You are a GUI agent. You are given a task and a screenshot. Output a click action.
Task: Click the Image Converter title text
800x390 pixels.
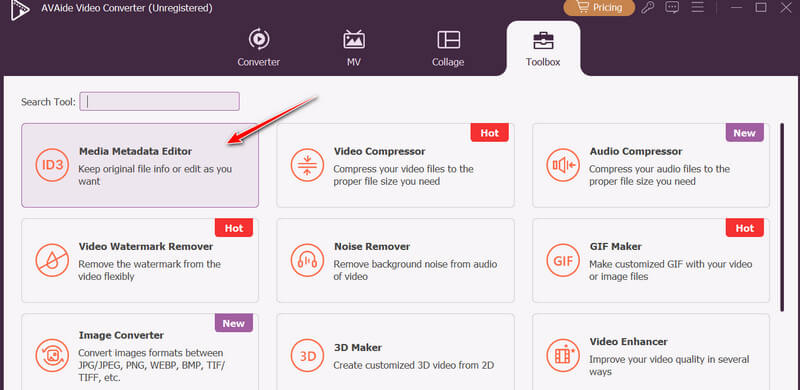[121, 335]
